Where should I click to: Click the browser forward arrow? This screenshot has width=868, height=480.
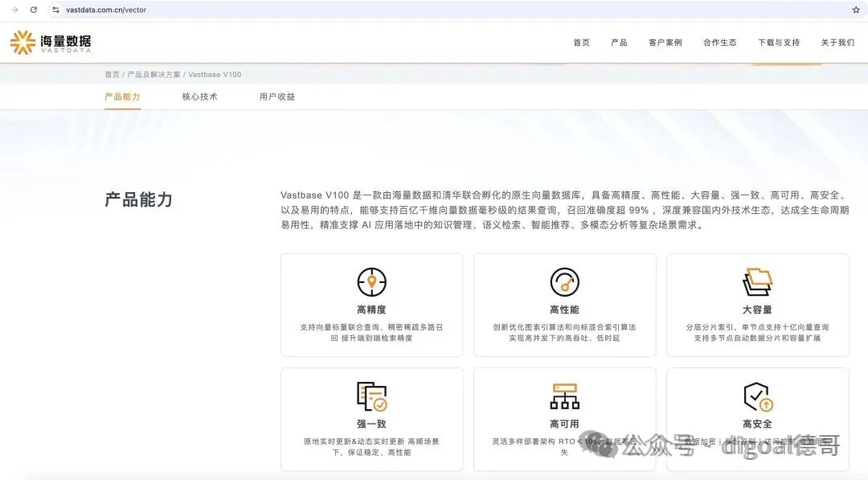coord(15,10)
